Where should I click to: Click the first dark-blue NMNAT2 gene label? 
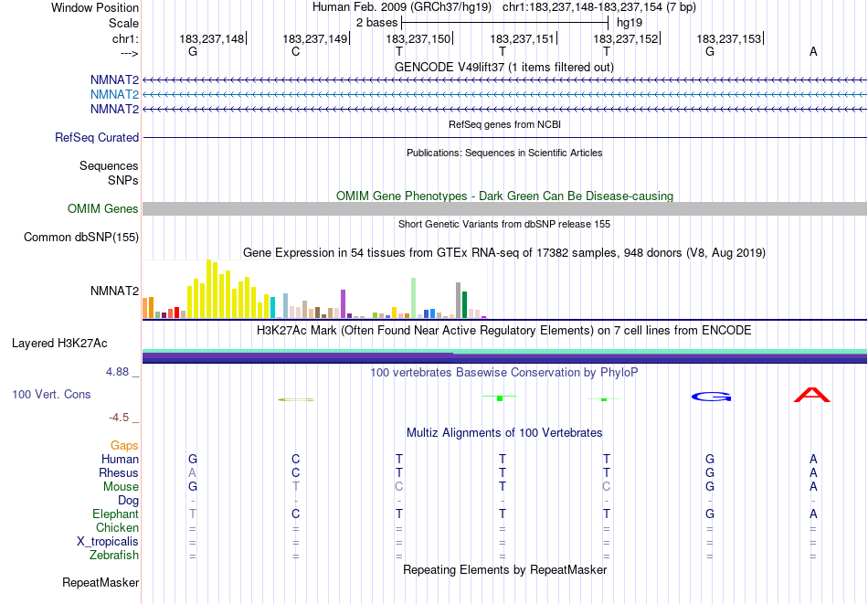coord(114,80)
